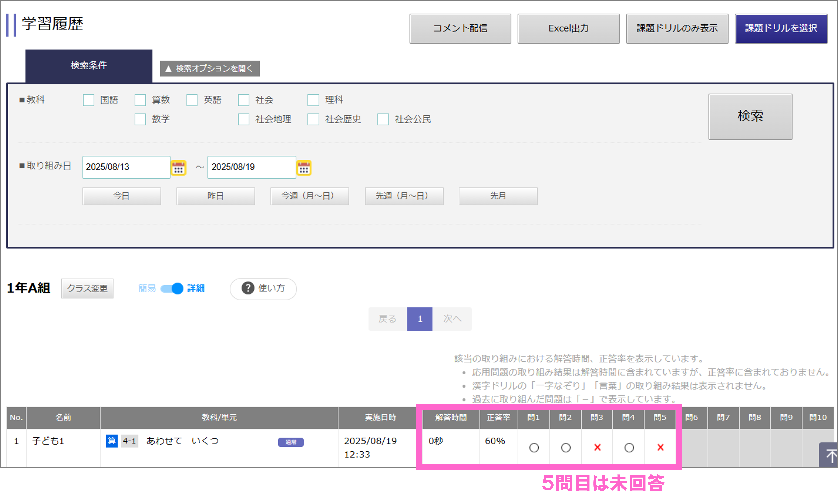Expand 検索オプションを開く options

click(209, 69)
